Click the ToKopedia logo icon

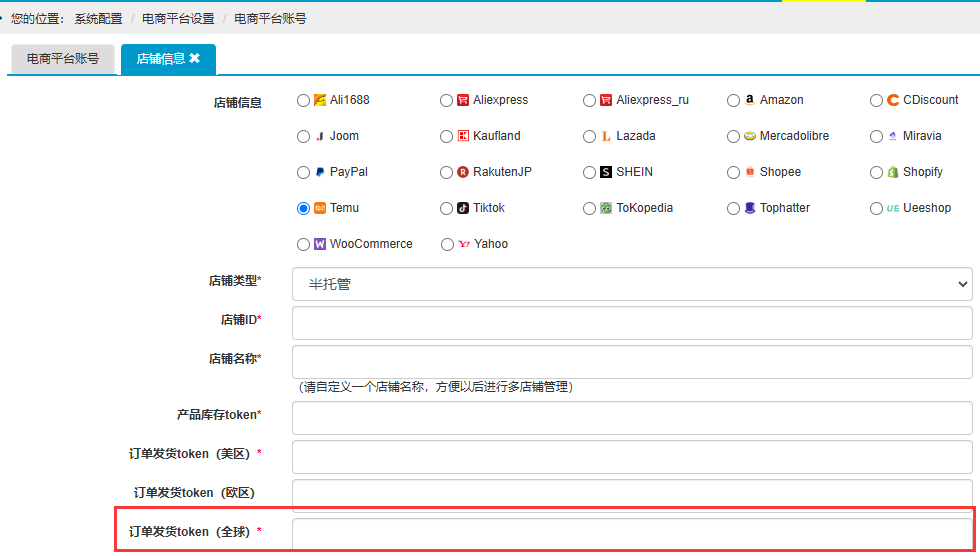pyautogui.click(x=606, y=208)
